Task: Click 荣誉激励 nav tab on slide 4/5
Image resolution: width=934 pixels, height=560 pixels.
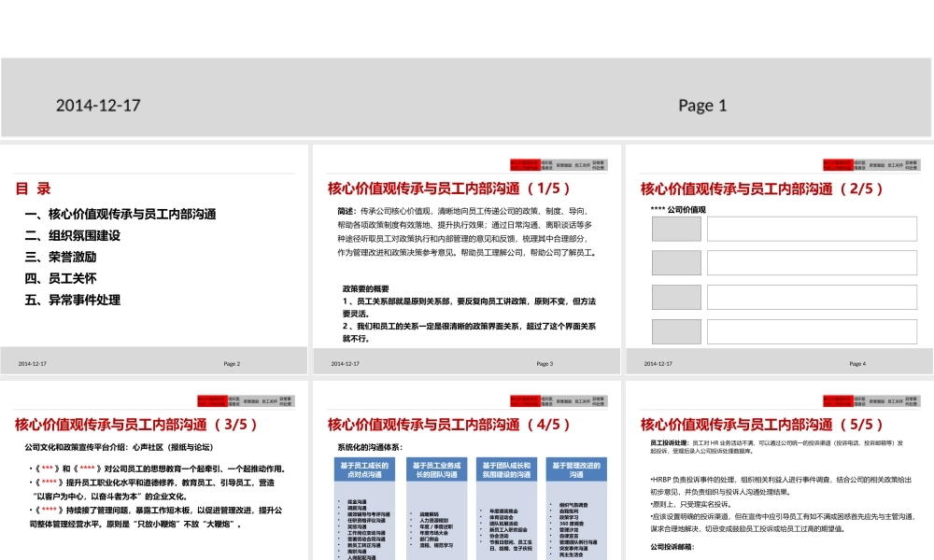Action: coord(563,401)
